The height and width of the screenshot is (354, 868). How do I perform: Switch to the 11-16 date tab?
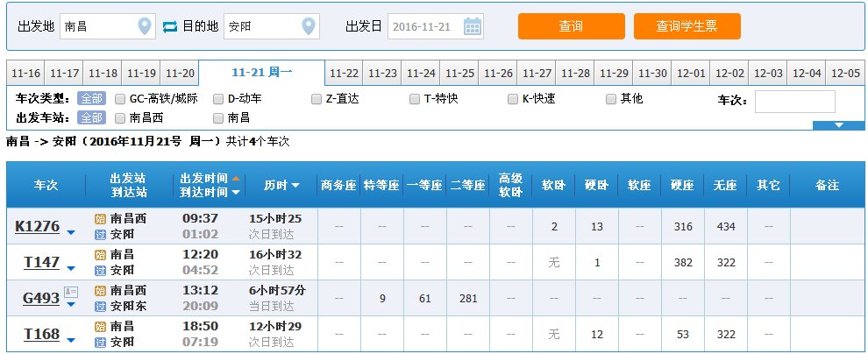[26, 74]
